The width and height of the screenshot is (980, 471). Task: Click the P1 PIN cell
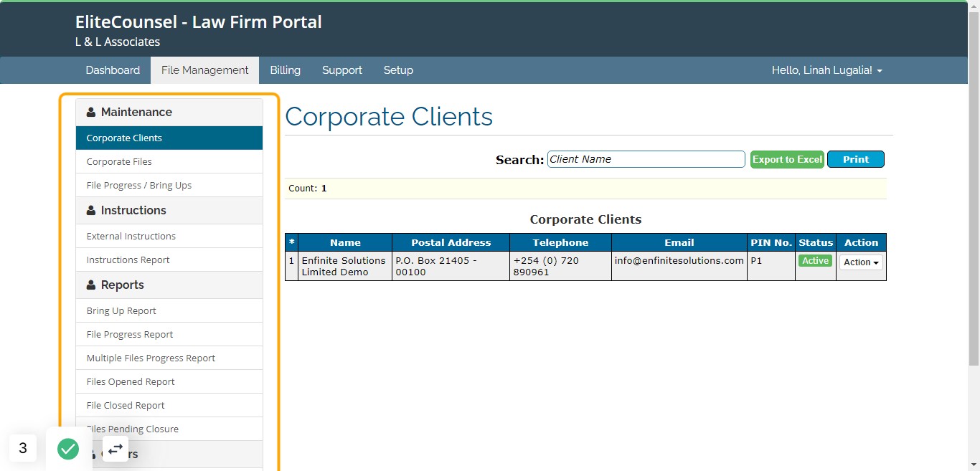coord(771,266)
